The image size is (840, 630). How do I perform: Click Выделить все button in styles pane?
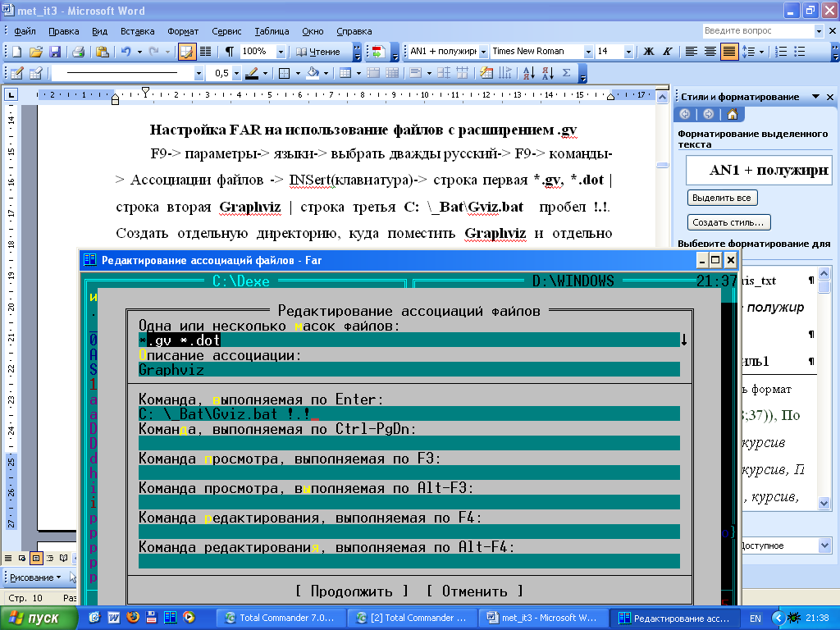[x=722, y=198]
